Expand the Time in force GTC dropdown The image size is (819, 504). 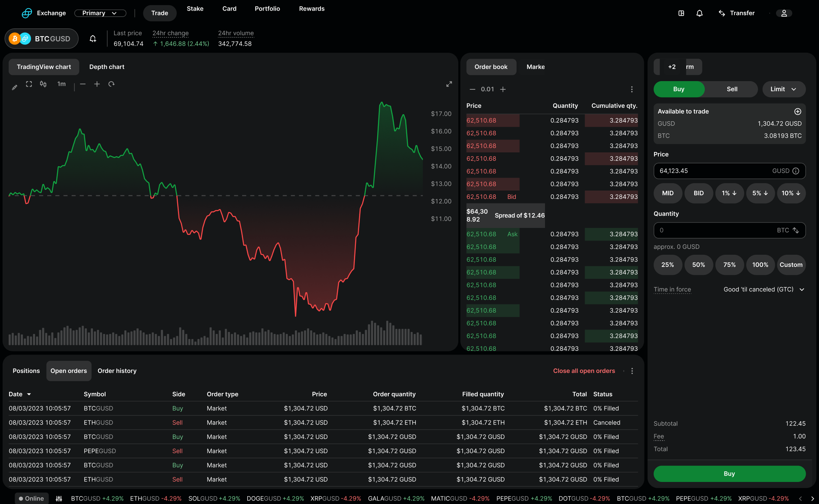[764, 289]
